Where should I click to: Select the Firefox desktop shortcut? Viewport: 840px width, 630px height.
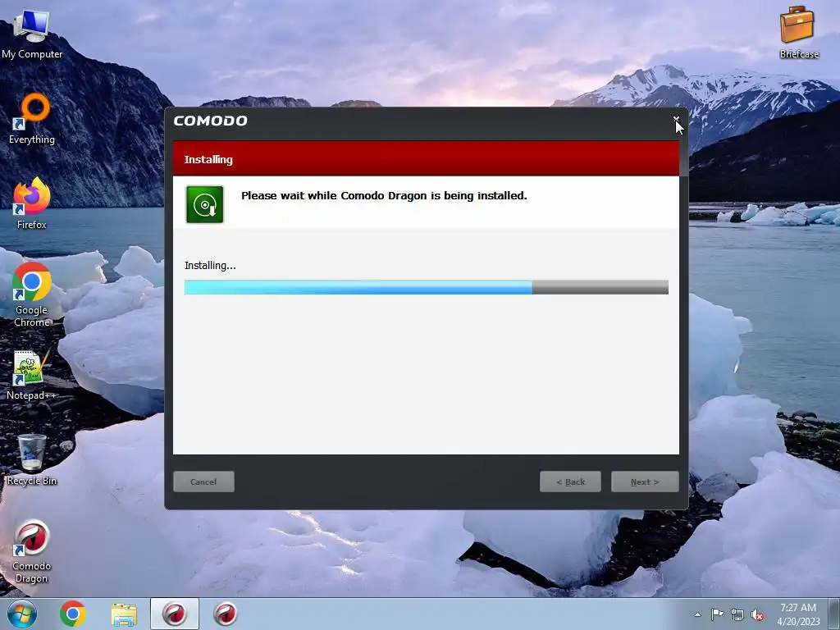(32, 204)
